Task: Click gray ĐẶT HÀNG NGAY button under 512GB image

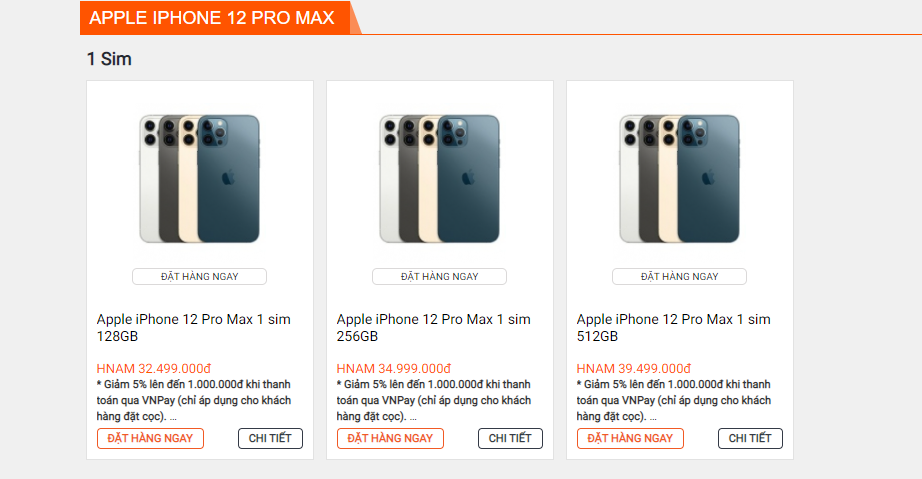Action: 680,276
